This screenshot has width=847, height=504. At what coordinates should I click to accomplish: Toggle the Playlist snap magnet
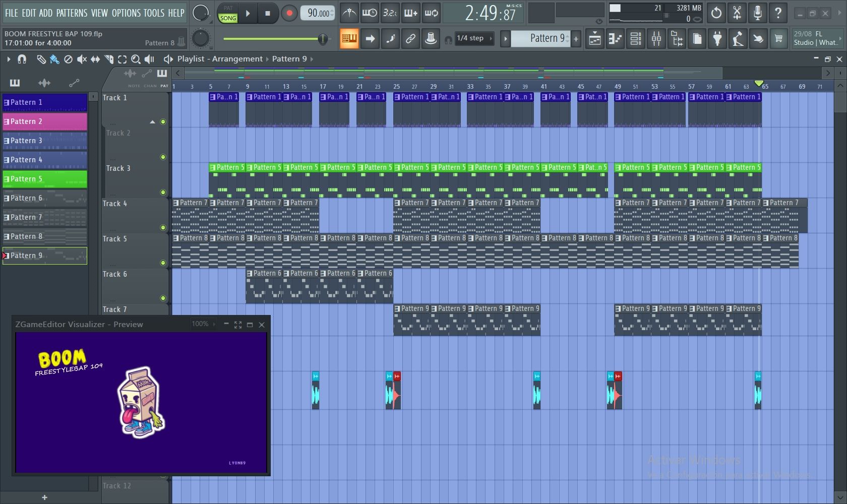click(22, 59)
